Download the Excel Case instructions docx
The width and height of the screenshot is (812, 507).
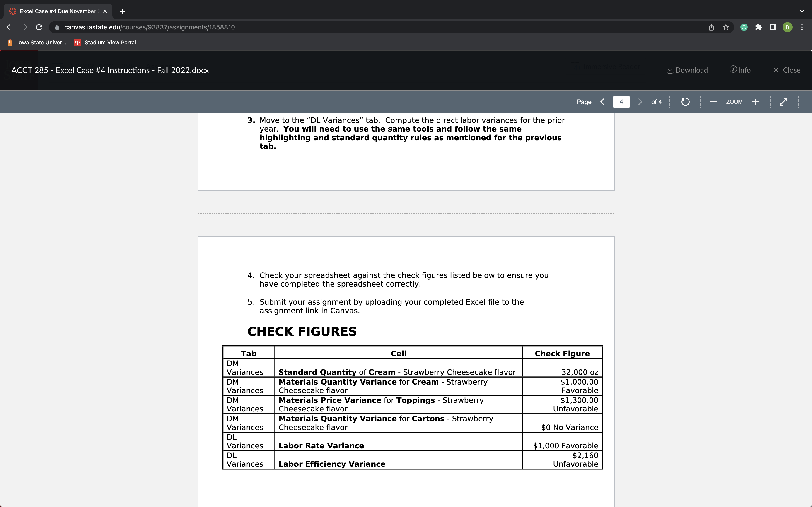tap(687, 70)
